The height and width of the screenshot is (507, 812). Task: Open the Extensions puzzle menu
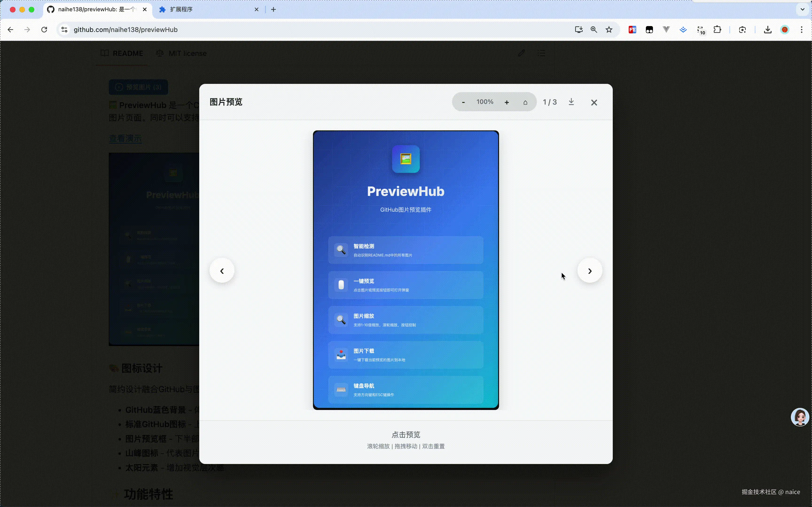717,30
